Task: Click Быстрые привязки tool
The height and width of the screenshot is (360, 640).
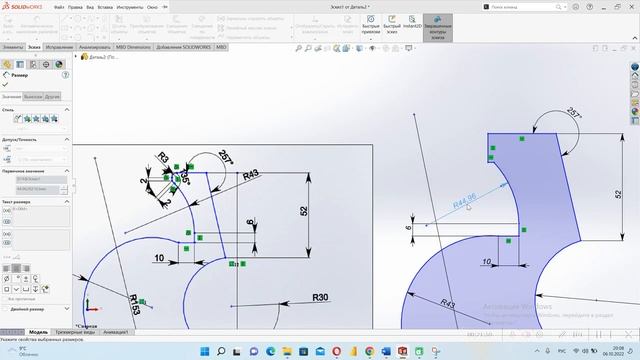Action: tap(371, 25)
